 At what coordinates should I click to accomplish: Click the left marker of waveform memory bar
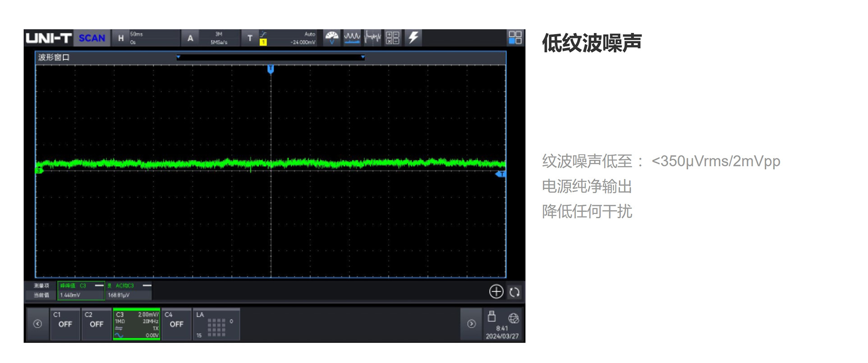[179, 57]
